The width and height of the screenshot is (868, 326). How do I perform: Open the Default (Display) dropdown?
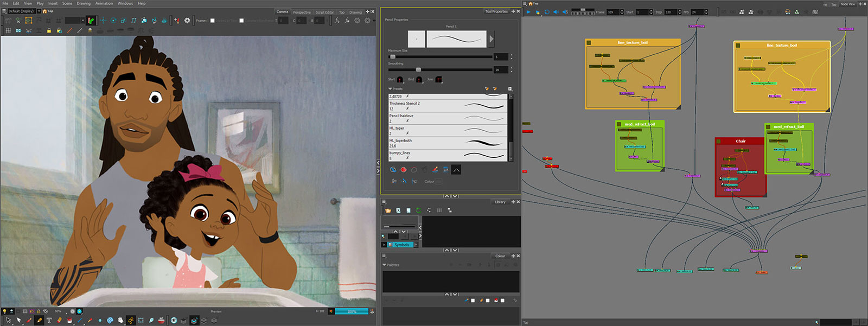coord(39,11)
